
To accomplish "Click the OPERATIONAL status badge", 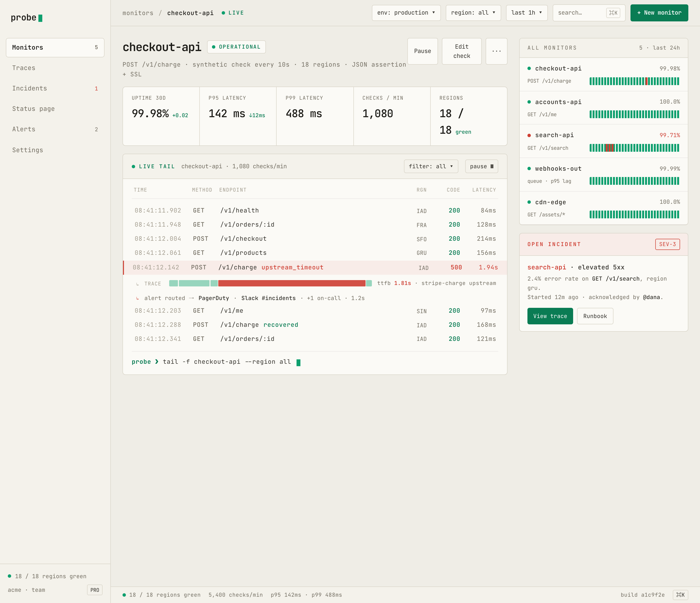I will click(x=236, y=47).
